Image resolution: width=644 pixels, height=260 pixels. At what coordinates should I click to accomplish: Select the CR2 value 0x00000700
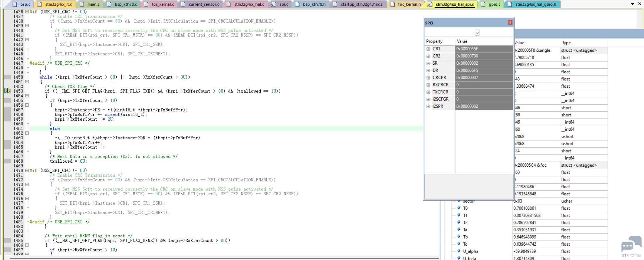(484, 56)
